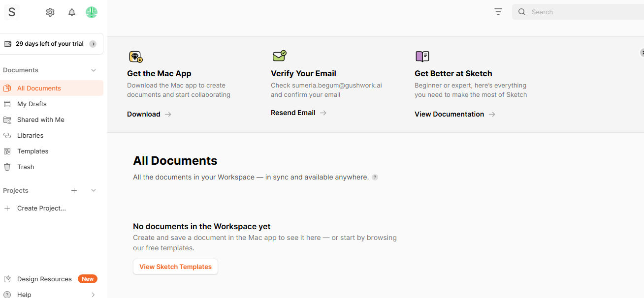Click the All Documents sidebar icon
The image size is (644, 298).
7,89
